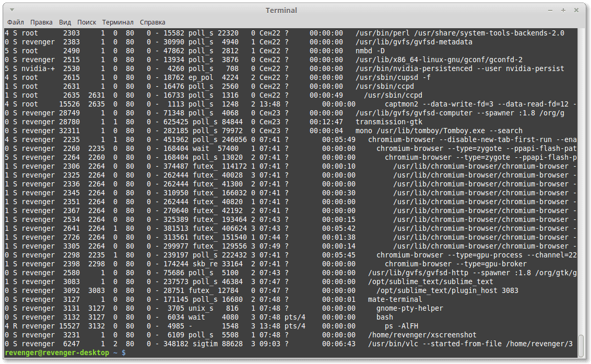Click the scrollbar trough above the thumb
The height and width of the screenshot is (364, 591).
[x=581, y=181]
